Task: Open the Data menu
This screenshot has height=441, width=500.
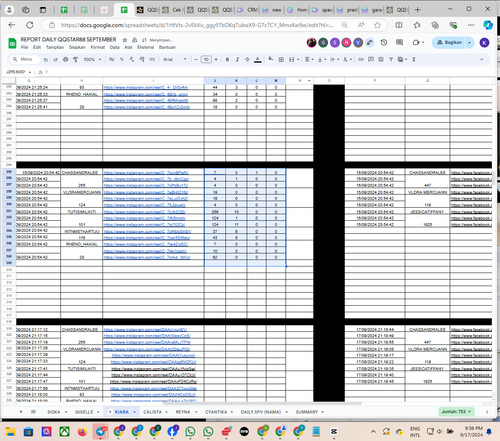Action: [x=114, y=47]
